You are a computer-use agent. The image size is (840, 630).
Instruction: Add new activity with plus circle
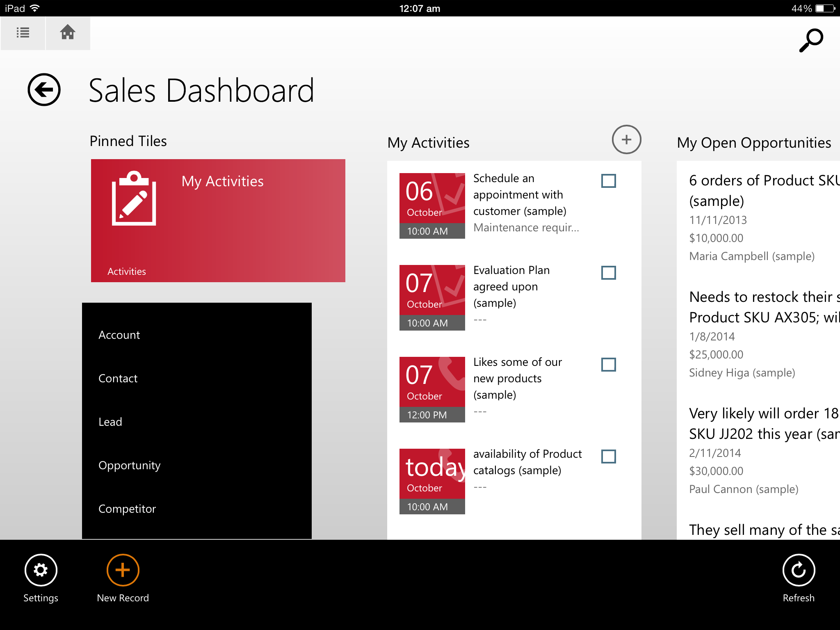click(626, 140)
